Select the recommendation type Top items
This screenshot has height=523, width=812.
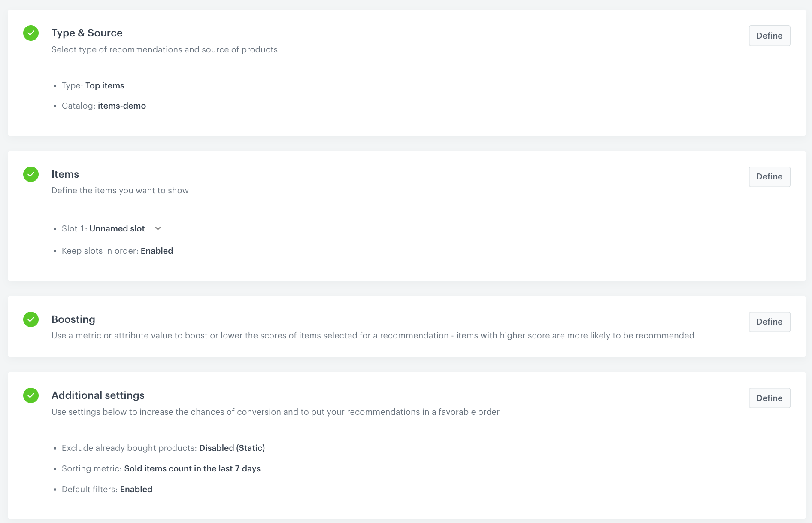click(x=105, y=85)
